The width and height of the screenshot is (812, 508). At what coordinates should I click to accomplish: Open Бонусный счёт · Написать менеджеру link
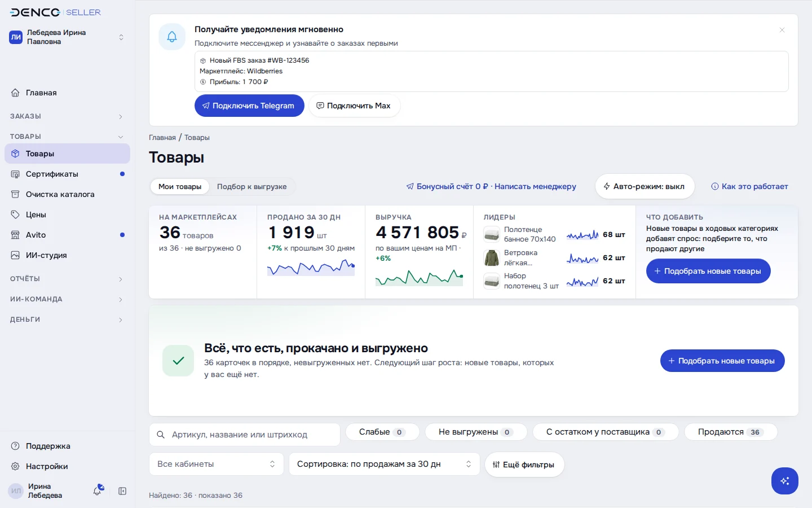(x=491, y=186)
